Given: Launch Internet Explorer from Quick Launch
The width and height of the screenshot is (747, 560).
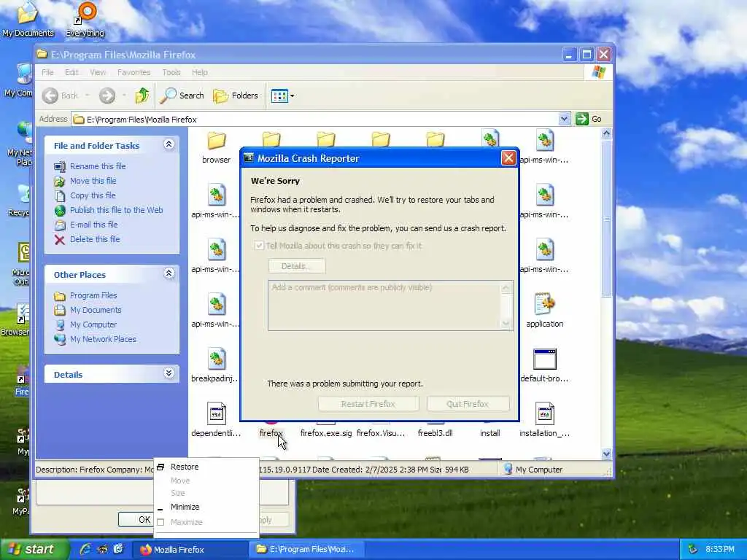Looking at the screenshot, I should coord(85,550).
